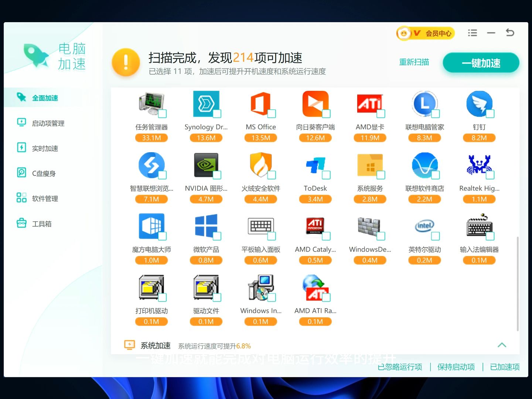The image size is (532, 399).
Task: Collapse the 系统加速 section chevron
Action: [502, 345]
